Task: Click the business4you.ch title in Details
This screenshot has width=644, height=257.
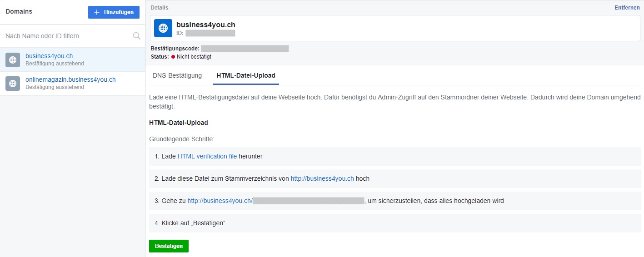Action: pyautogui.click(x=206, y=25)
